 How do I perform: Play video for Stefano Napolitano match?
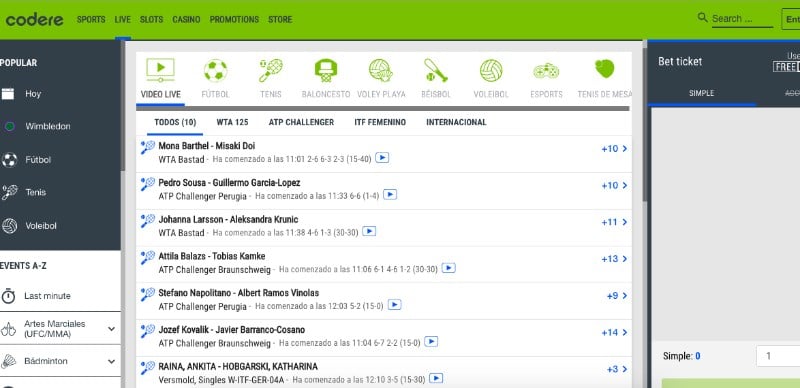coord(394,305)
